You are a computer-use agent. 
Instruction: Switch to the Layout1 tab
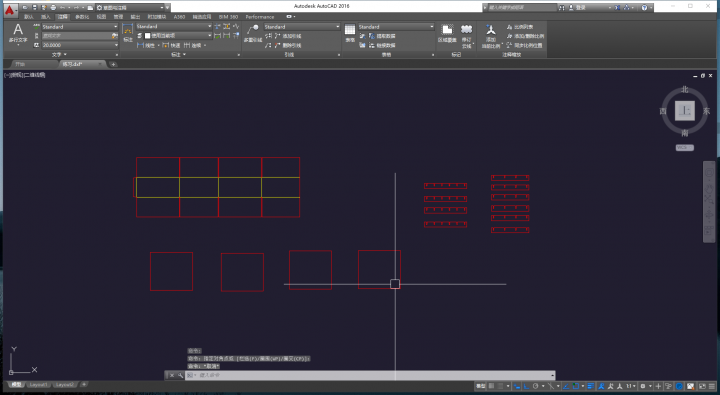tap(39, 385)
